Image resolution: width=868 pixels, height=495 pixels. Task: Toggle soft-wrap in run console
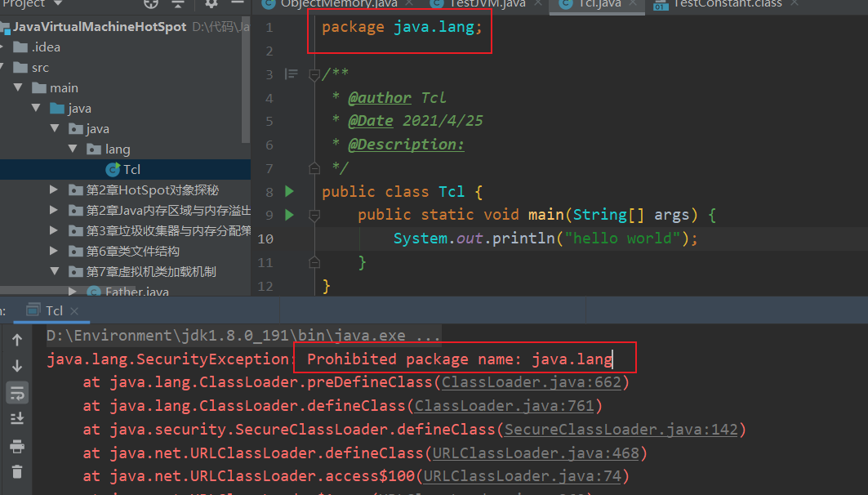tap(17, 393)
